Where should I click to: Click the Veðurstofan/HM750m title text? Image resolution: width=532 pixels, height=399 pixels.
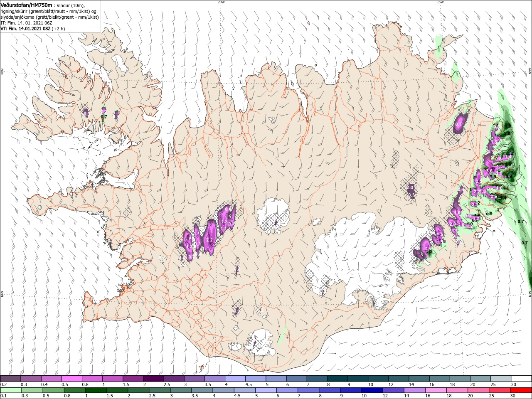pos(27,5)
